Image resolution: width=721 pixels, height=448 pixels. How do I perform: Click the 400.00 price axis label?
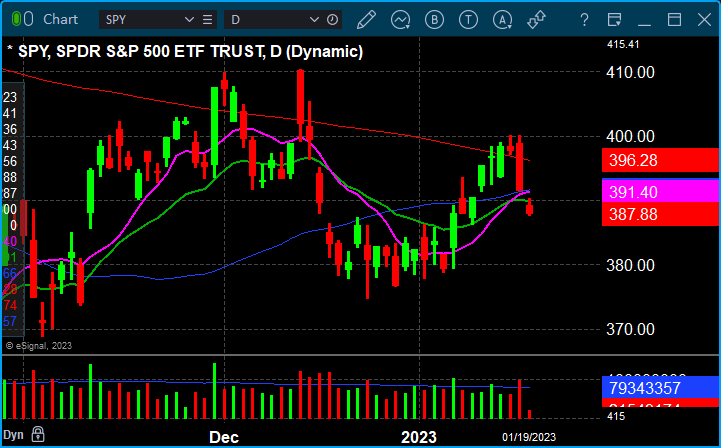[630, 136]
